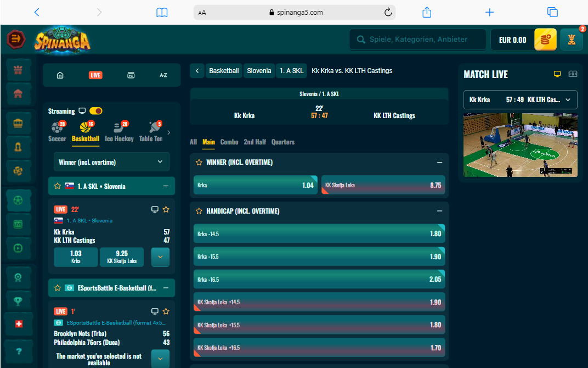
Task: Open the score dropdown in MATCH LIVE panel
Action: (569, 99)
